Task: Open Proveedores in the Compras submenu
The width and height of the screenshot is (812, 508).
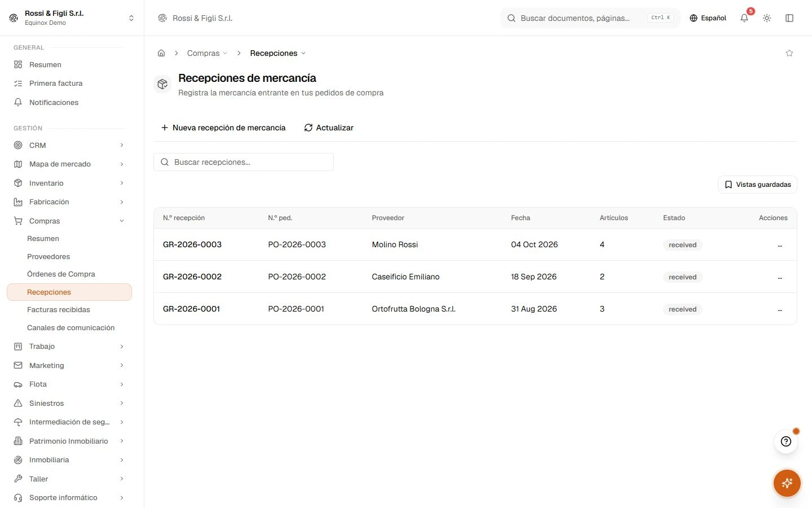Action: tap(48, 257)
